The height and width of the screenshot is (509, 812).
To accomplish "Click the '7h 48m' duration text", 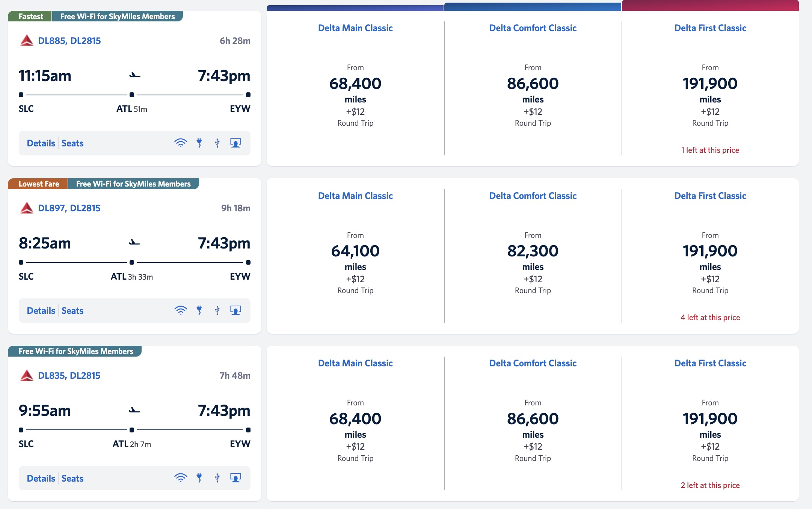I will coord(235,375).
